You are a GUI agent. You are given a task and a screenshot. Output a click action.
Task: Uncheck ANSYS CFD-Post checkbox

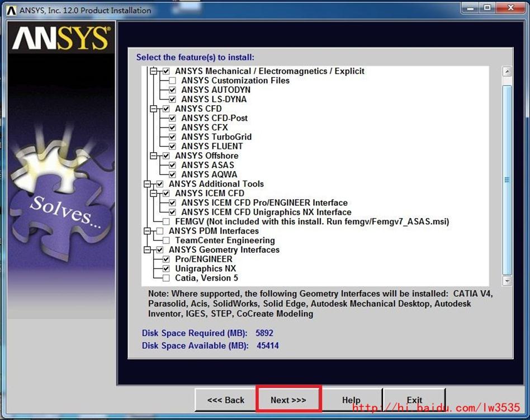172,118
